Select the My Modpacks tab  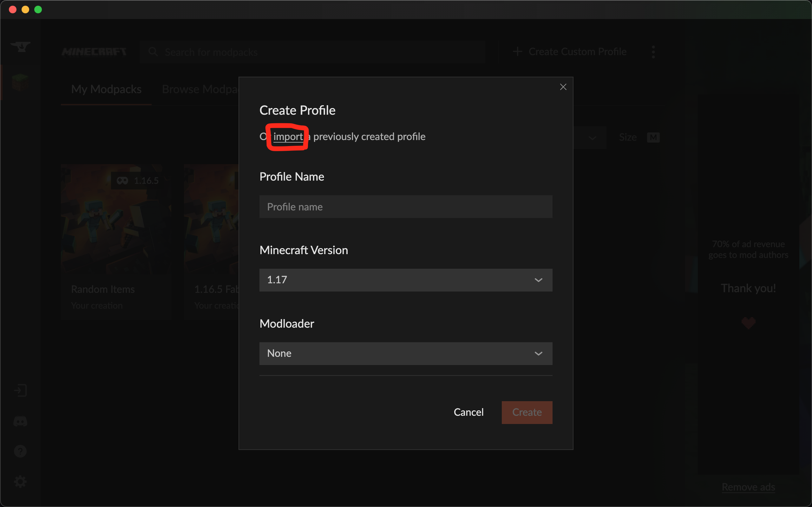pos(106,89)
